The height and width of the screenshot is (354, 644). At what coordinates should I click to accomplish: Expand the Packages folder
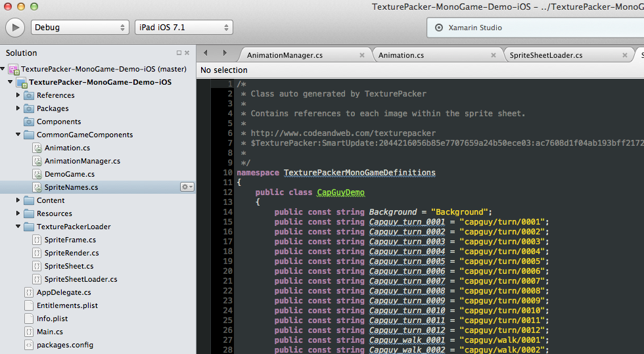18,108
